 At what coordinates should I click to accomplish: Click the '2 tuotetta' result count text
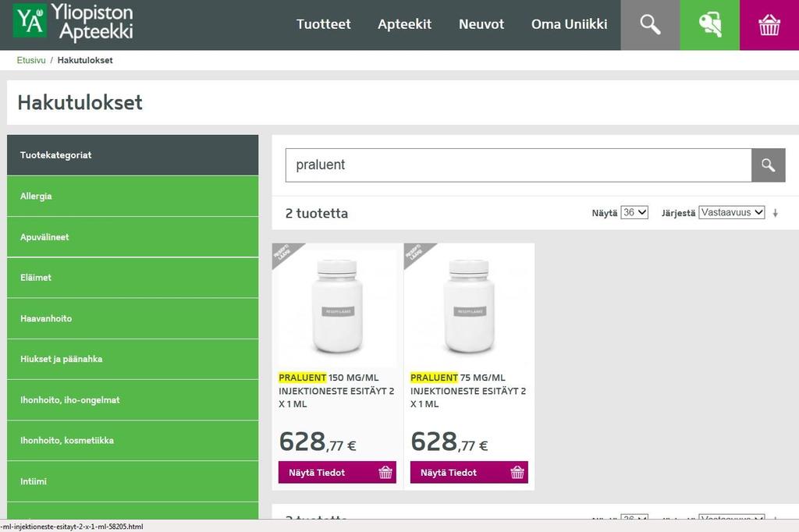pos(317,213)
